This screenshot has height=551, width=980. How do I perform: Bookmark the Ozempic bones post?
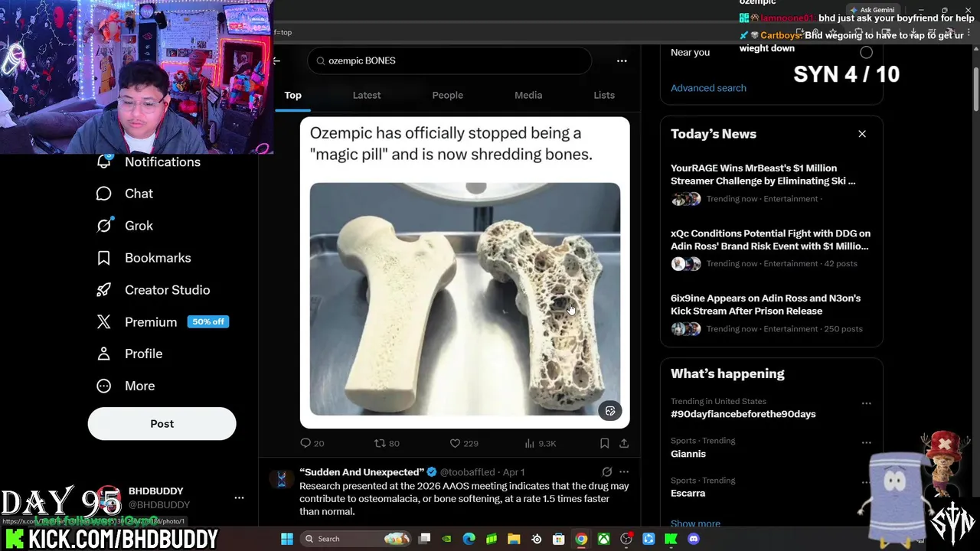coord(604,443)
